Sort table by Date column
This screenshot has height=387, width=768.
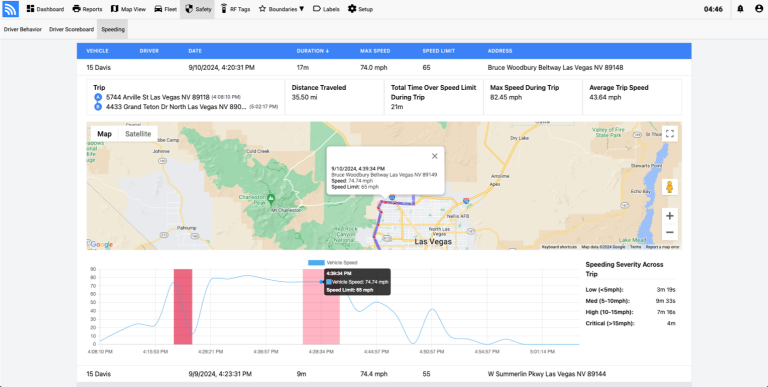pyautogui.click(x=195, y=51)
